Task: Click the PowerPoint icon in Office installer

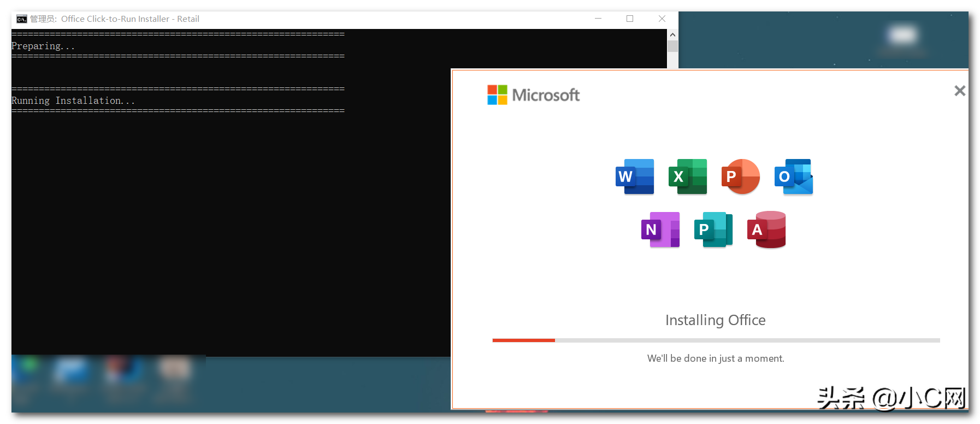Action: point(741,176)
